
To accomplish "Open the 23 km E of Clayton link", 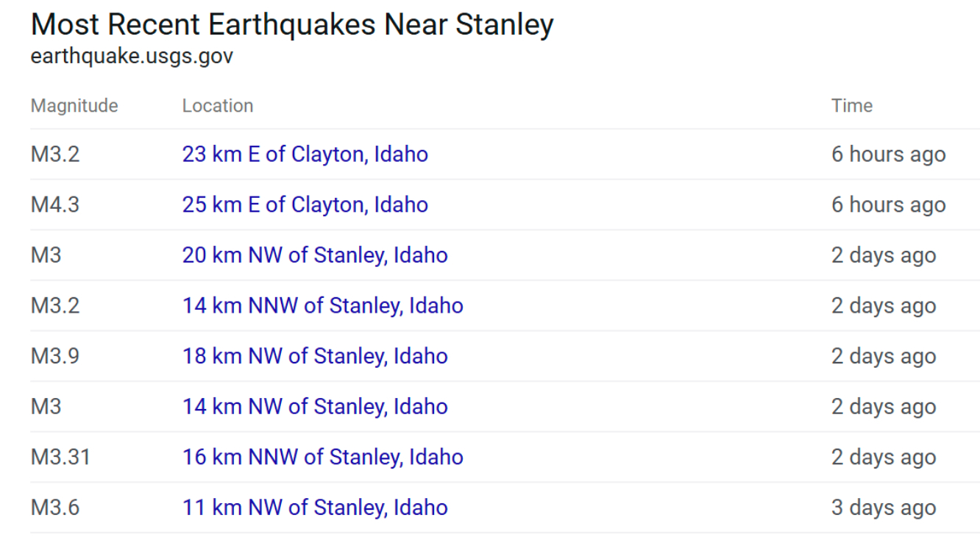I will (305, 154).
